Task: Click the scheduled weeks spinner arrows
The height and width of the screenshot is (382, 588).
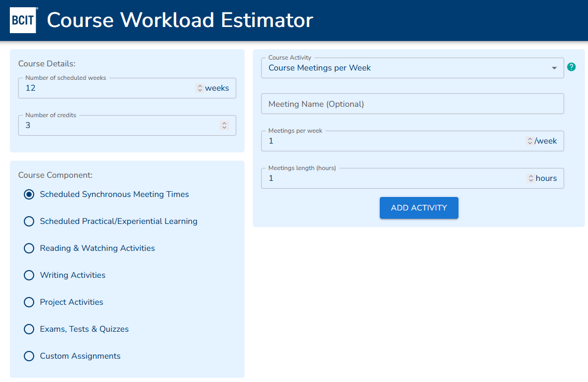Action: pos(199,88)
